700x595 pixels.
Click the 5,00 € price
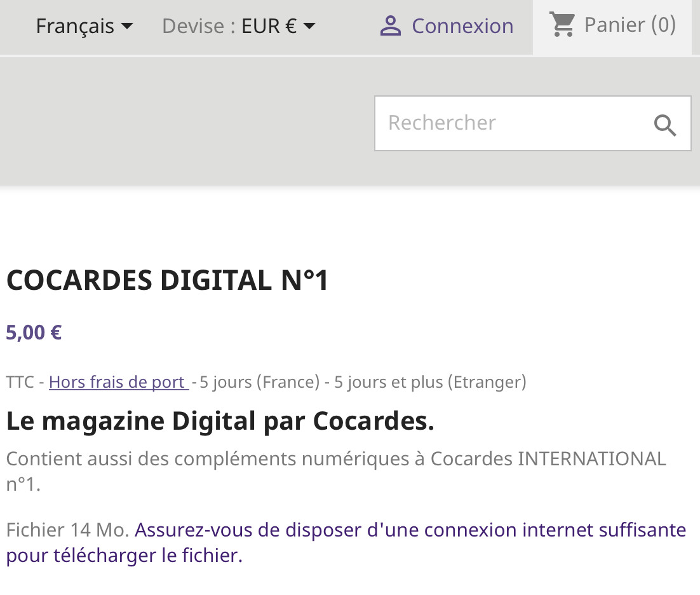click(34, 333)
